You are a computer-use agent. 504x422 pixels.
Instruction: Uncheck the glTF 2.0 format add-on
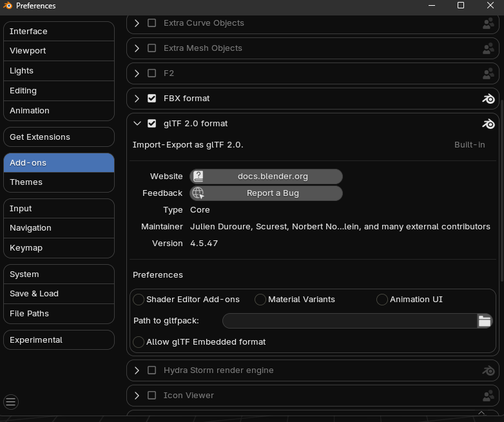(151, 124)
